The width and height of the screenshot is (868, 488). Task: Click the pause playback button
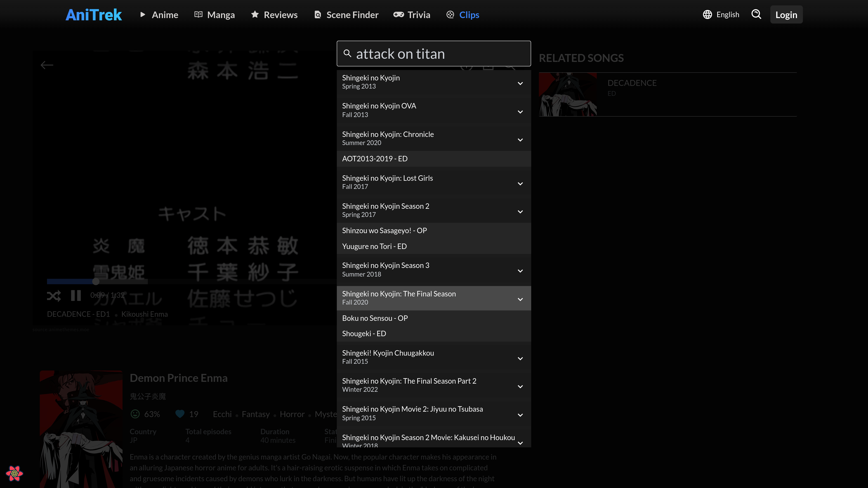pos(76,295)
